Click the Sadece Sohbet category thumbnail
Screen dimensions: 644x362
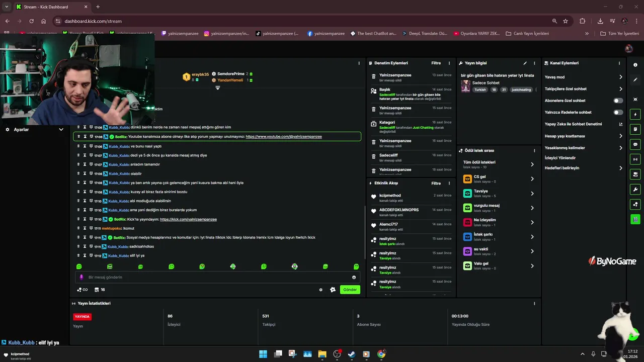[x=465, y=86]
